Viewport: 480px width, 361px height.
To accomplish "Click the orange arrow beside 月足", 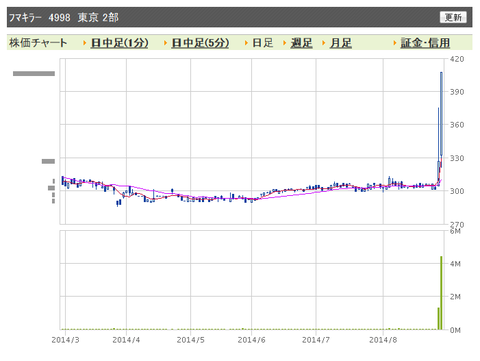I will click(324, 43).
